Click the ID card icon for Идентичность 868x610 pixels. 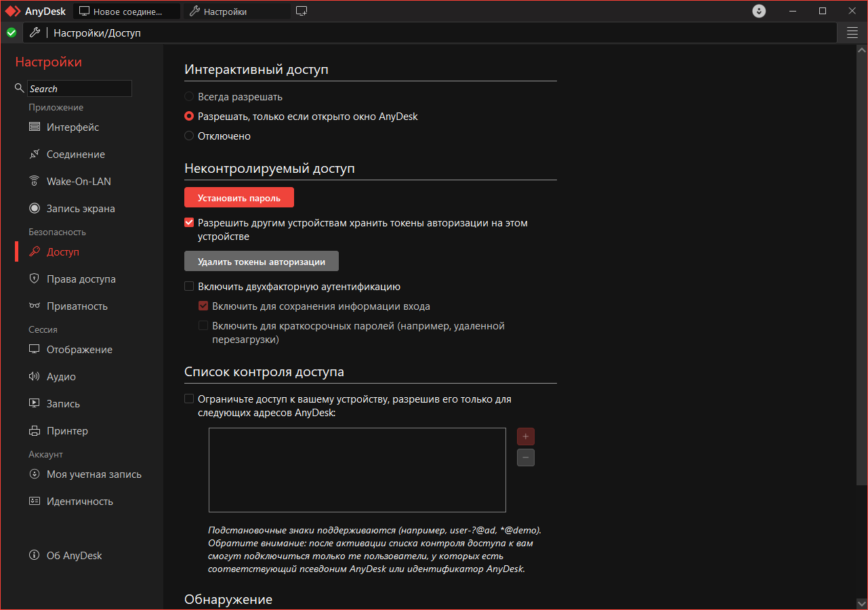pyautogui.click(x=34, y=502)
